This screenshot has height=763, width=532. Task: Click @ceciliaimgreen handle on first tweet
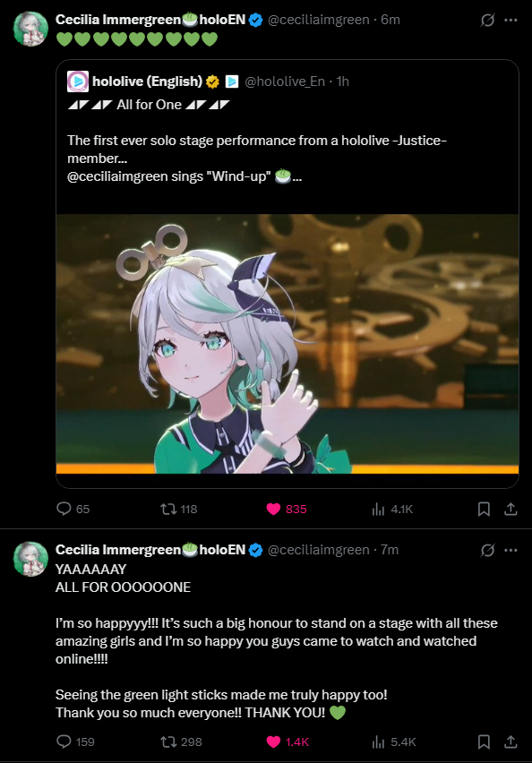click(318, 20)
